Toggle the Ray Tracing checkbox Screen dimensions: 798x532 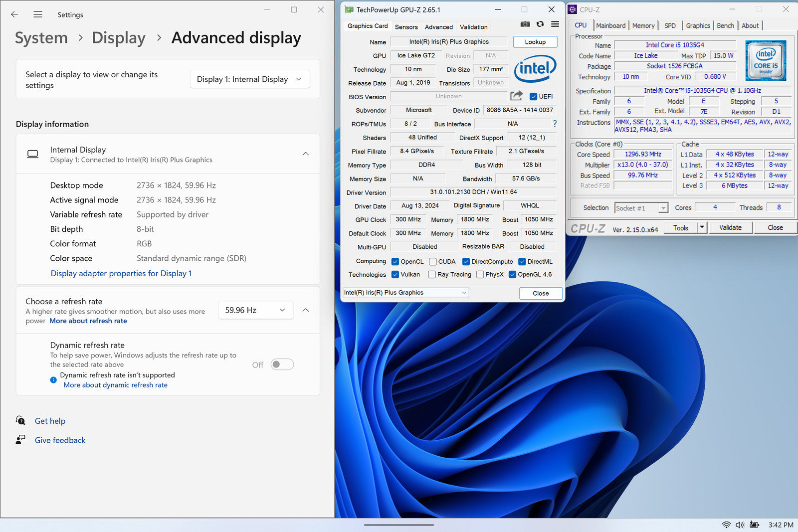click(x=432, y=274)
